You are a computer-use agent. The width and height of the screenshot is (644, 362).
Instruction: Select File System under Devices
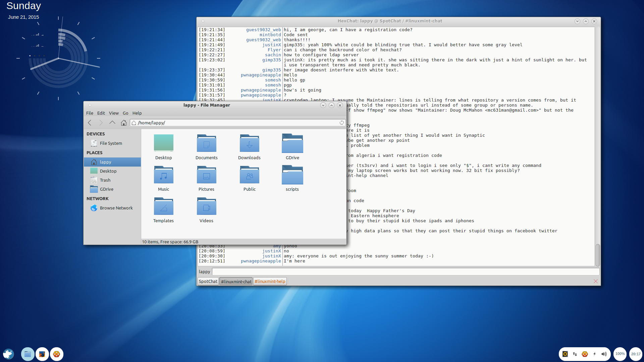pos(112,143)
